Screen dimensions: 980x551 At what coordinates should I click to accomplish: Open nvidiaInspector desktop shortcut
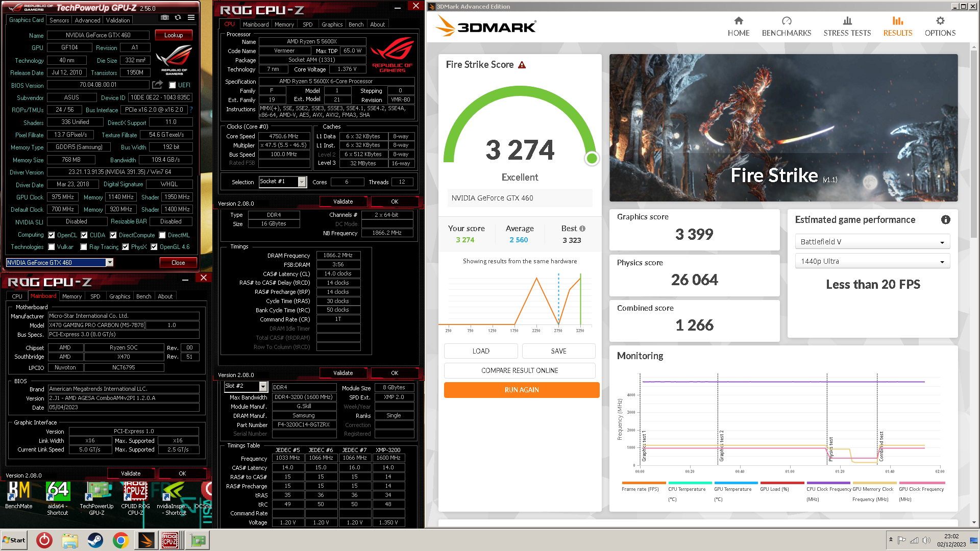coord(174,498)
